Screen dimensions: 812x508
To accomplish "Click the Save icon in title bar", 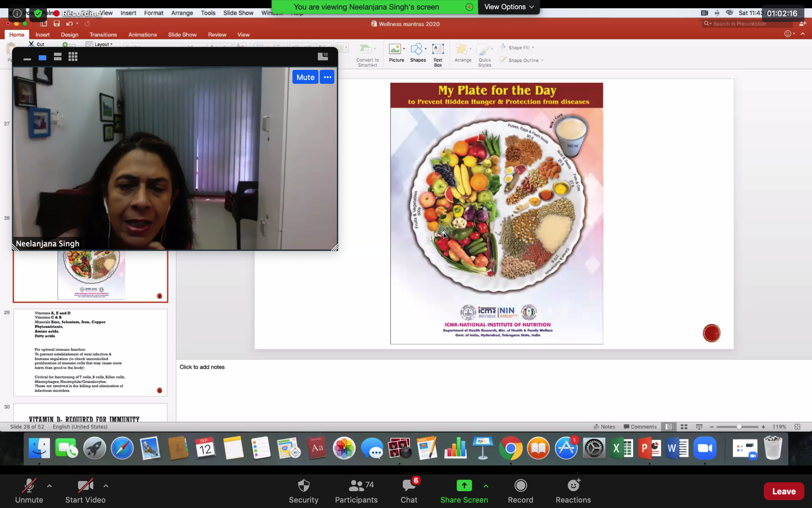I will (x=57, y=23).
